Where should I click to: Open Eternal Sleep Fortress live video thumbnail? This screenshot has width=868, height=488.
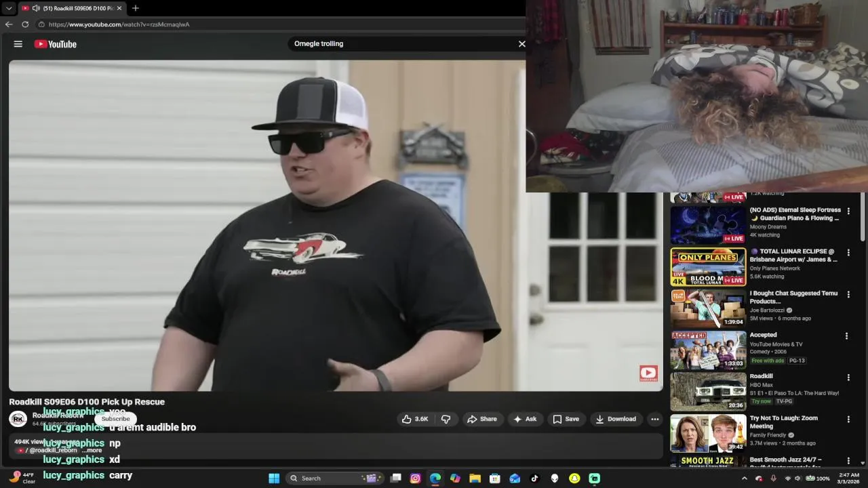708,225
